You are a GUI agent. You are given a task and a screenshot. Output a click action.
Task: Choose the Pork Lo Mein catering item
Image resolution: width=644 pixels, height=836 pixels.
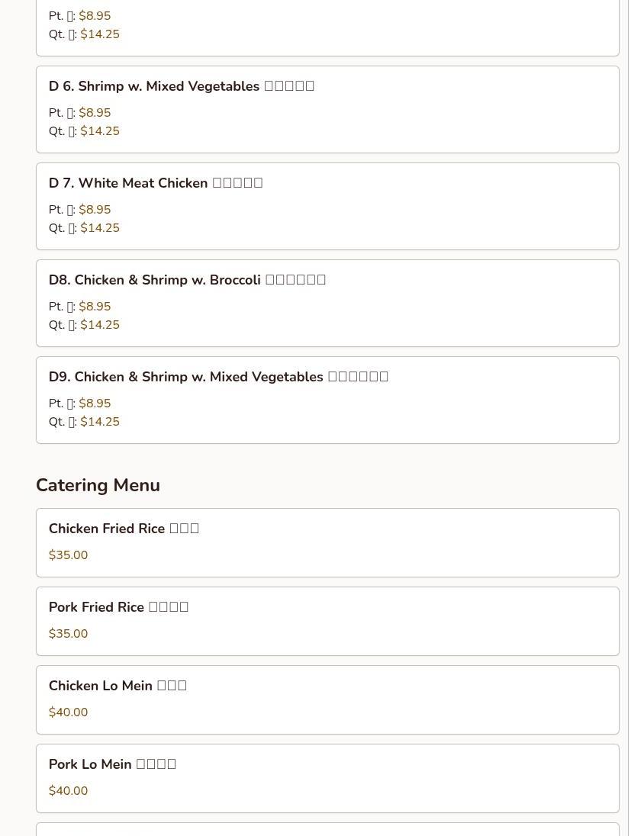(112, 764)
